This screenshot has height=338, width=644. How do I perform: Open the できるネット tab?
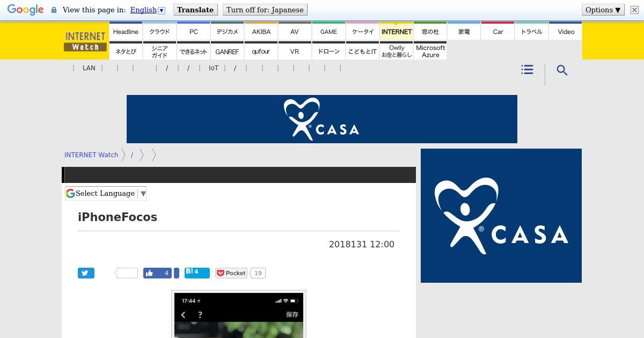[194, 51]
